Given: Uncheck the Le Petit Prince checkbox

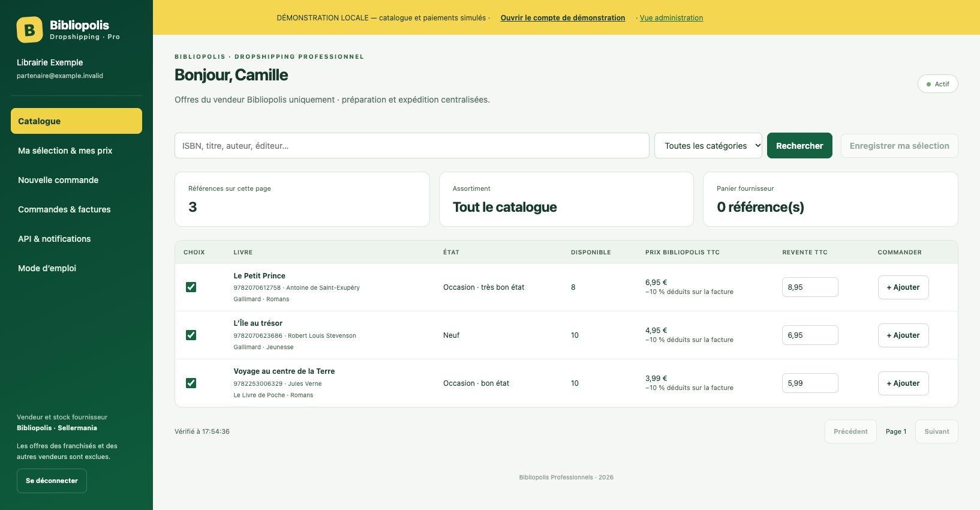Looking at the screenshot, I should pyautogui.click(x=191, y=287).
